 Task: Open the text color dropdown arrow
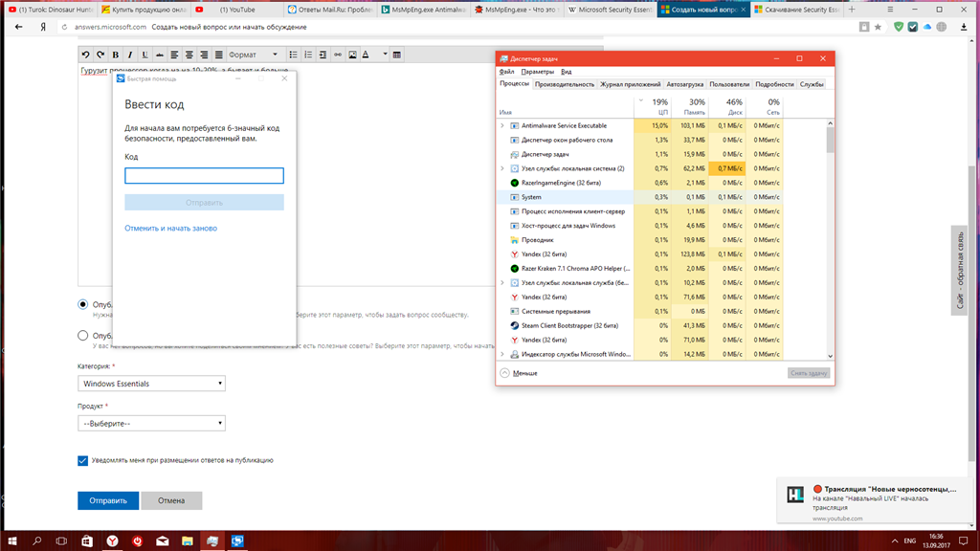(x=385, y=55)
